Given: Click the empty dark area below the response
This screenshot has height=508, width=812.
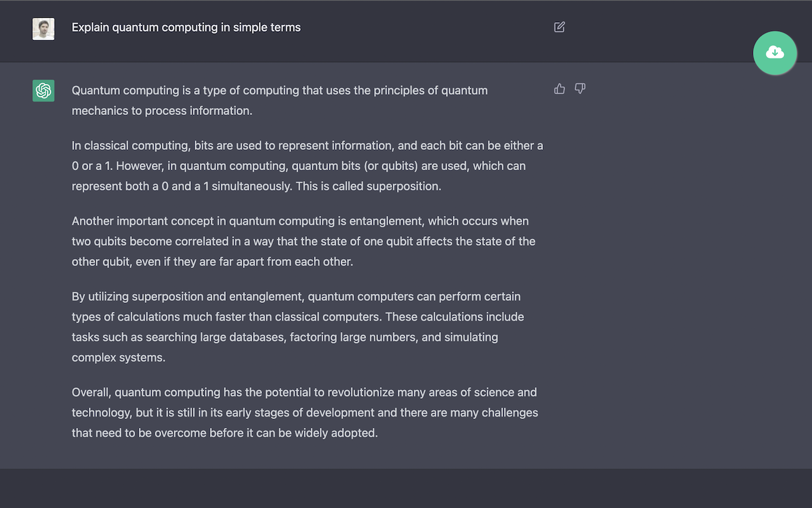Looking at the screenshot, I should coord(406,488).
